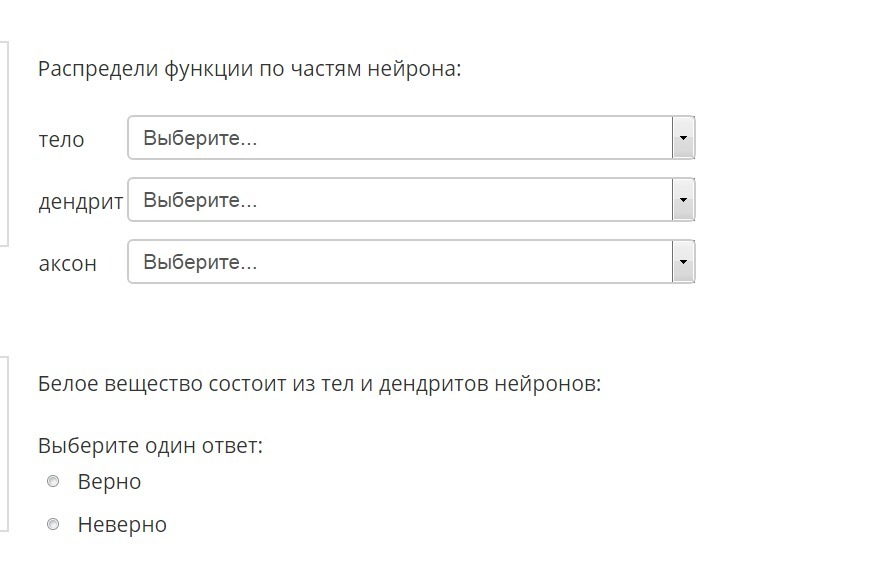Click Выберите… placeholder in аксон field
Screen dimensions: 873x569
(x=200, y=262)
